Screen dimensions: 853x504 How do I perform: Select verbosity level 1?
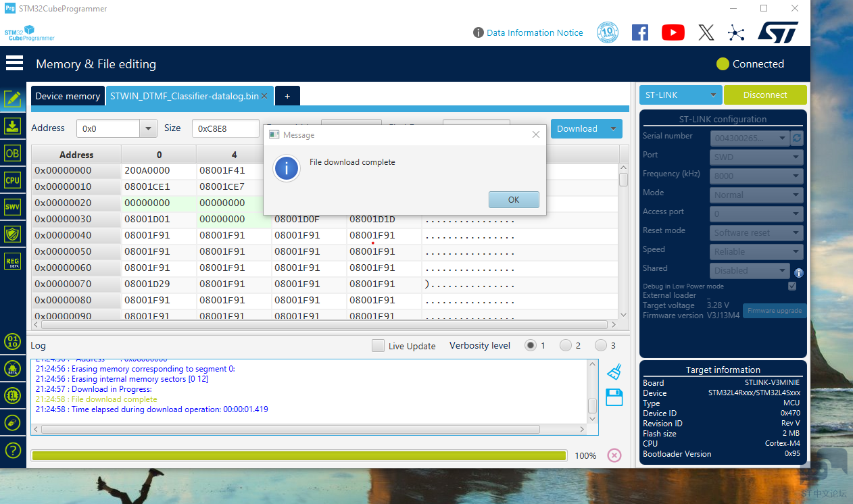[x=531, y=345]
